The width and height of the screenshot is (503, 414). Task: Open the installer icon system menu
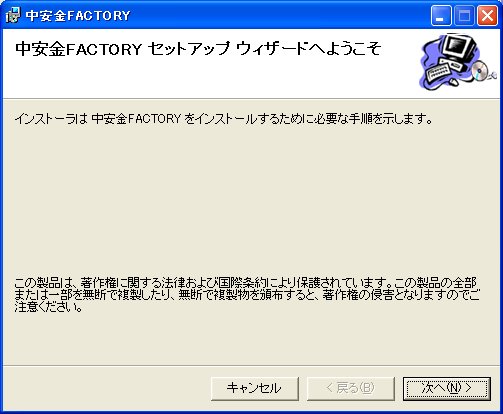tap(13, 16)
